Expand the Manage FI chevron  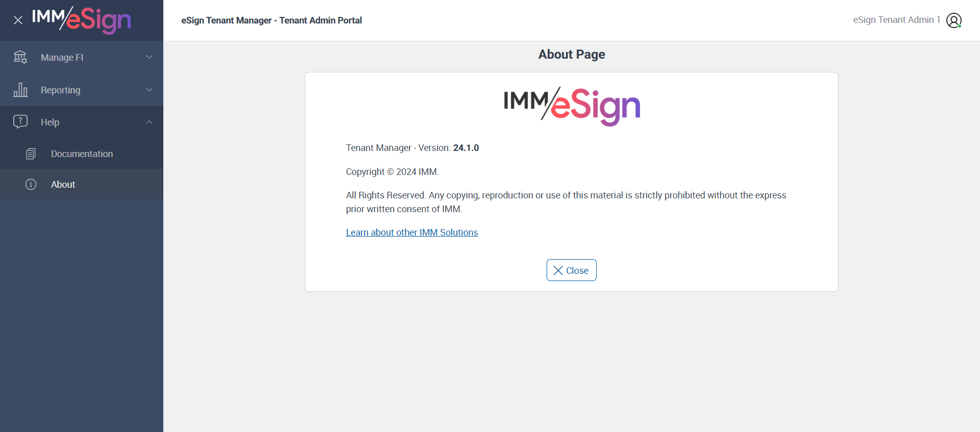149,57
